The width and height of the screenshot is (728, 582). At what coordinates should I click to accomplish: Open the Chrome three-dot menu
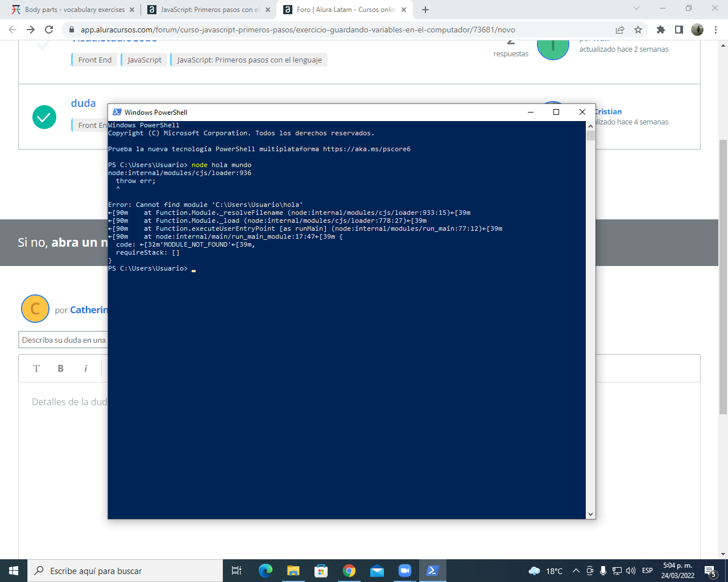(715, 30)
